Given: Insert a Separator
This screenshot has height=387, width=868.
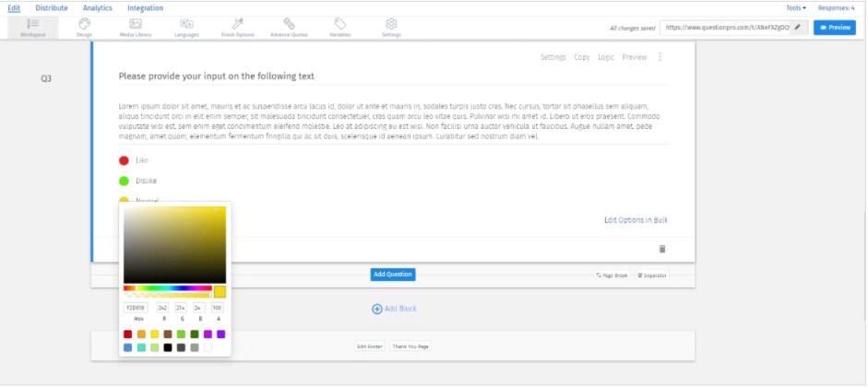Looking at the screenshot, I should (x=651, y=275).
